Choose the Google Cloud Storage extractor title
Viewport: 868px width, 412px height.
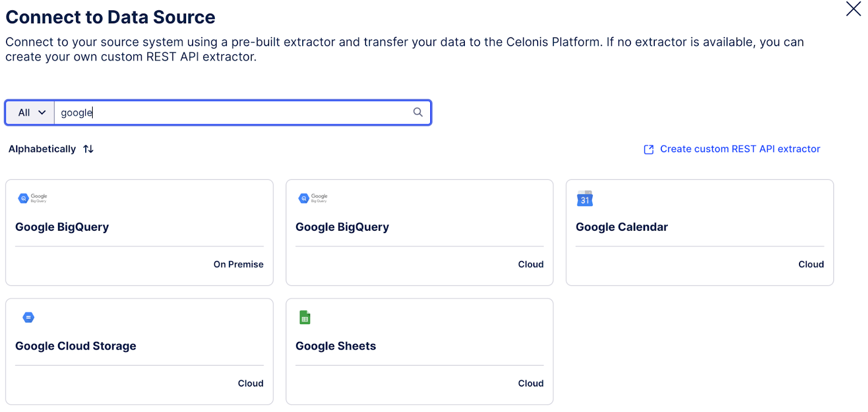pos(75,346)
